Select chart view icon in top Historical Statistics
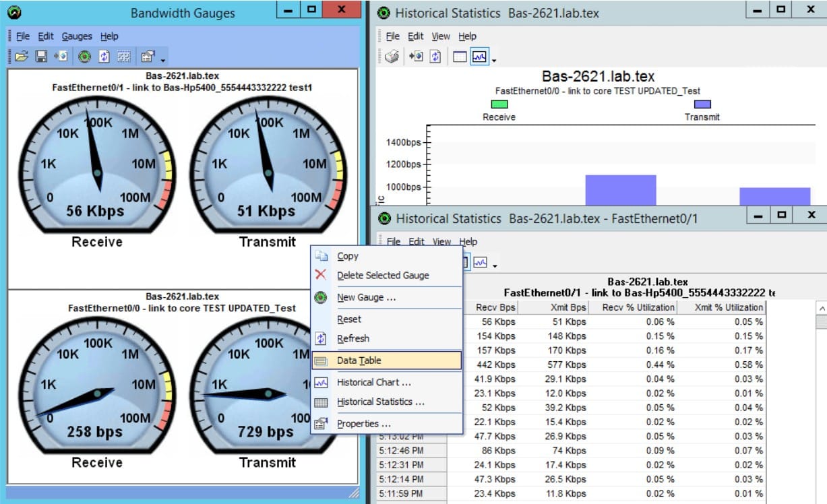 click(479, 57)
